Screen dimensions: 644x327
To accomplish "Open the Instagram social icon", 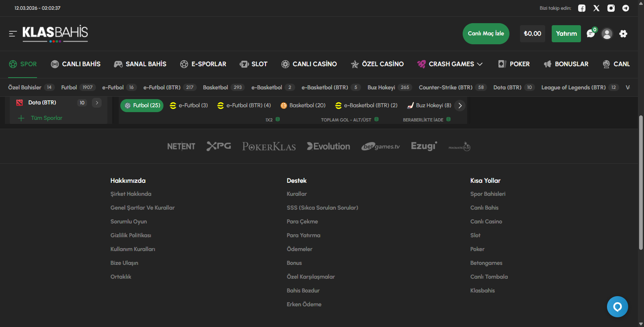I will (611, 8).
